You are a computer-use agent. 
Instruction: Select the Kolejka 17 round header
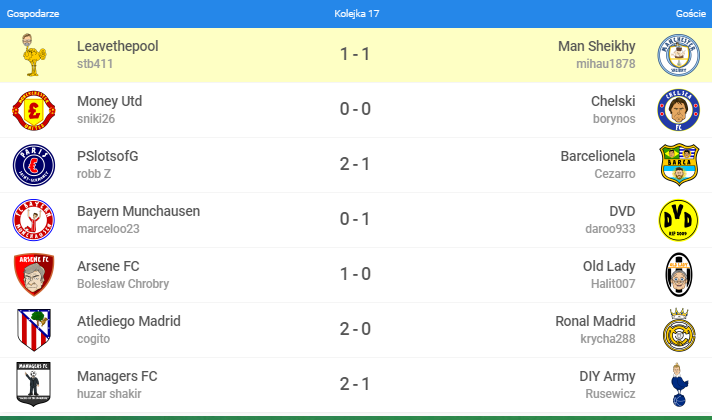(x=356, y=14)
